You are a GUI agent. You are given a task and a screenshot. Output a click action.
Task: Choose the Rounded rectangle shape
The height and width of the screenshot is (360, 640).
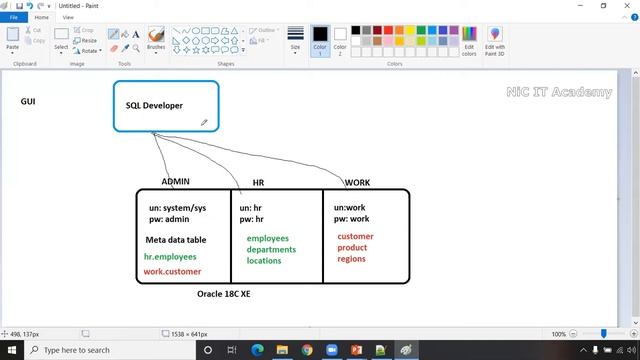coord(215,31)
